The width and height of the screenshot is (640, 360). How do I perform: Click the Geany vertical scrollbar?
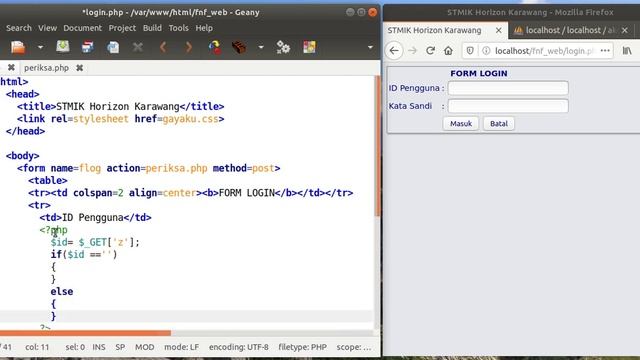click(377, 146)
